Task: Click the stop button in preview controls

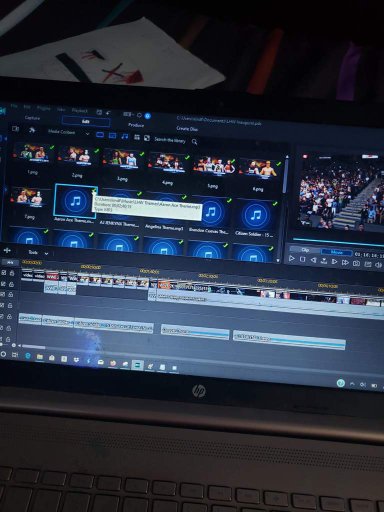Action: point(303,259)
